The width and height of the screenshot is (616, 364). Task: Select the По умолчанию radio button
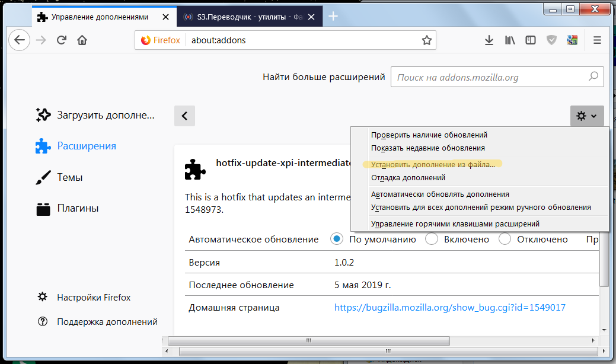337,239
